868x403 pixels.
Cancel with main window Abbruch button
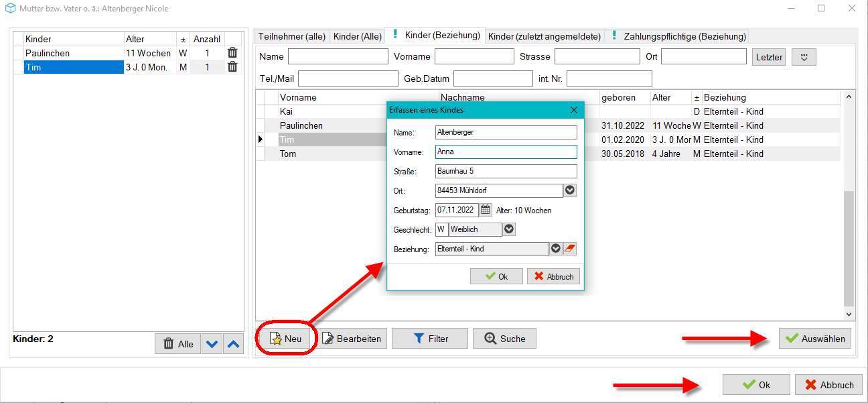[829, 385]
